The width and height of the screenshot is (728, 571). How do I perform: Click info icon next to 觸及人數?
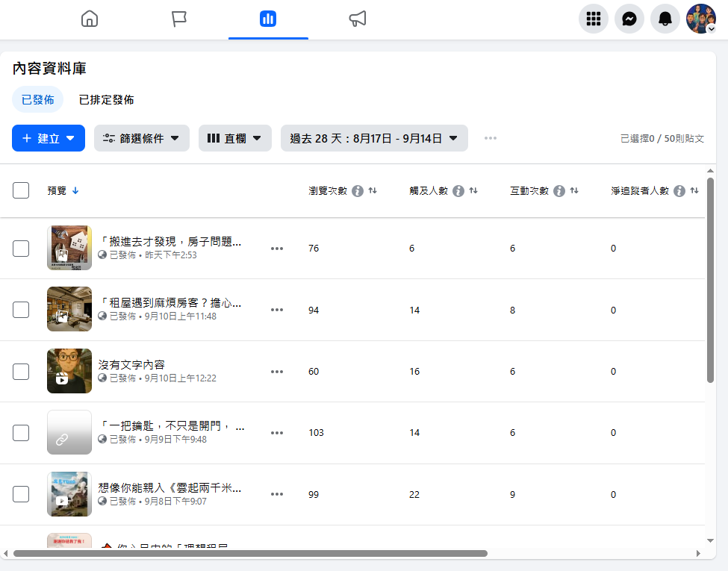coord(458,191)
